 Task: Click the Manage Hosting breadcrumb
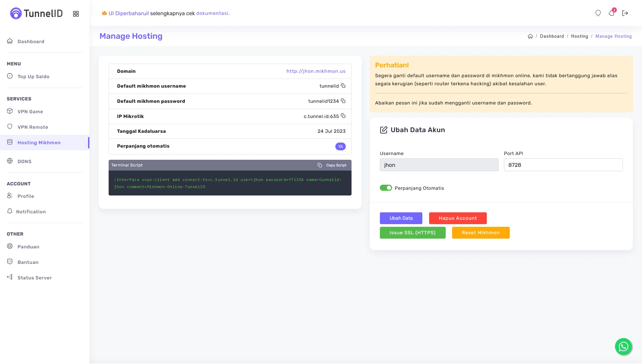click(x=613, y=36)
